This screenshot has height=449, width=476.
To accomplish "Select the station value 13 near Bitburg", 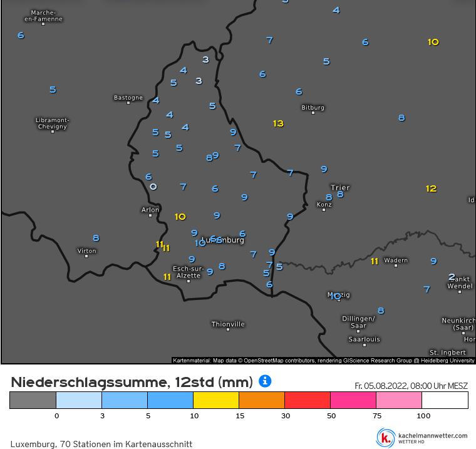I will [278, 123].
